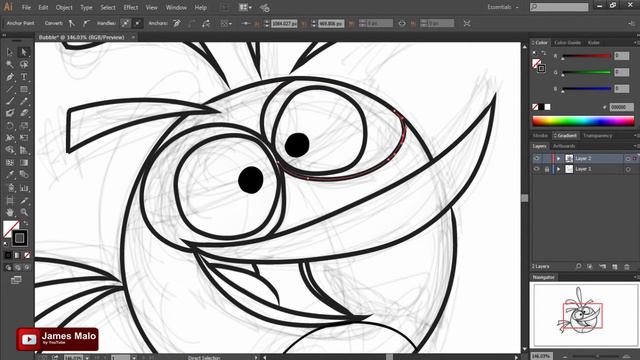Screen dimensions: 640x360
Task: Select the Gradient tool
Action: tap(24, 163)
